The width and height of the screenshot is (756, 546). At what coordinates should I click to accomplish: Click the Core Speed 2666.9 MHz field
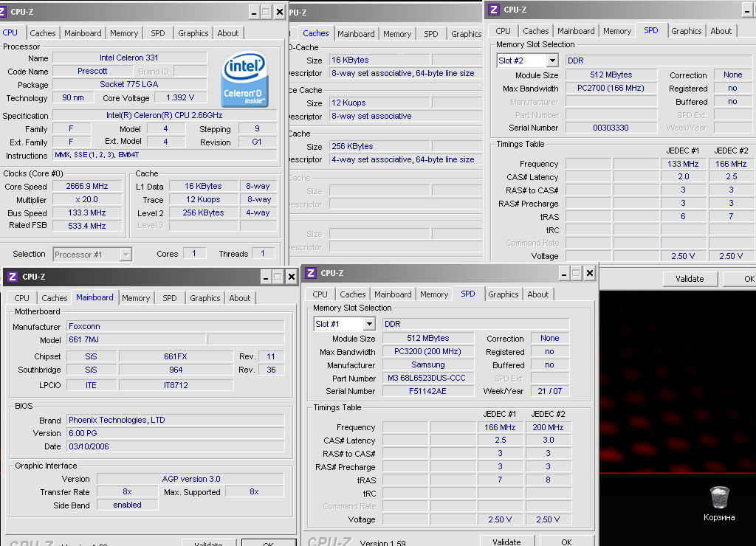[x=87, y=187]
